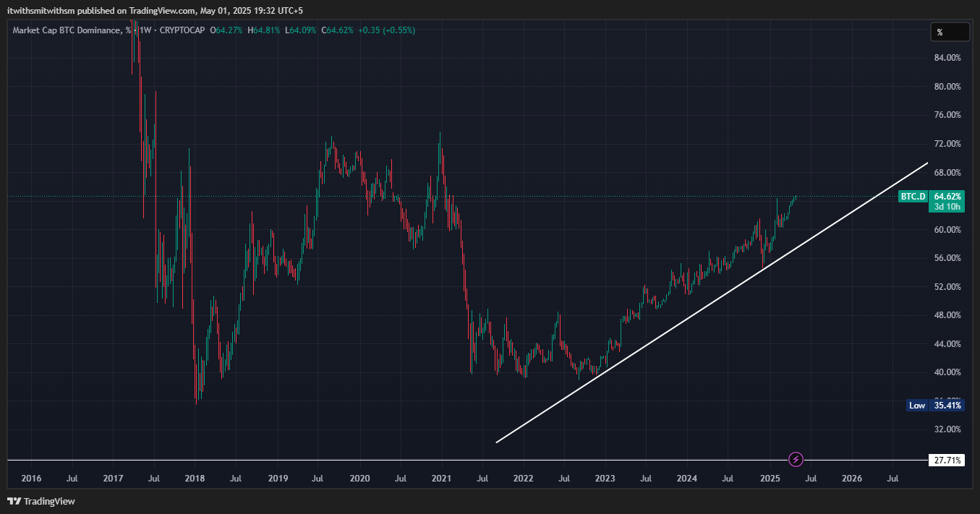Click the 80.00% price axis label
This screenshot has height=514, width=980.
click(947, 87)
